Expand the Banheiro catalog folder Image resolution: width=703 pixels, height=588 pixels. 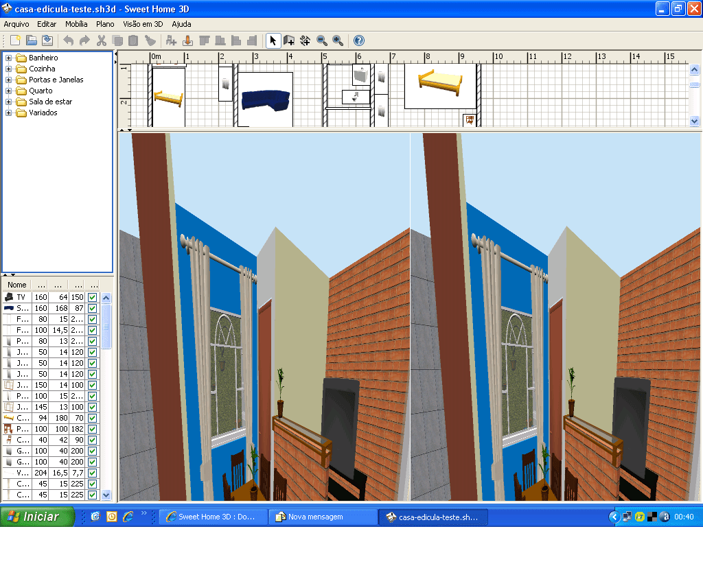pyautogui.click(x=9, y=58)
